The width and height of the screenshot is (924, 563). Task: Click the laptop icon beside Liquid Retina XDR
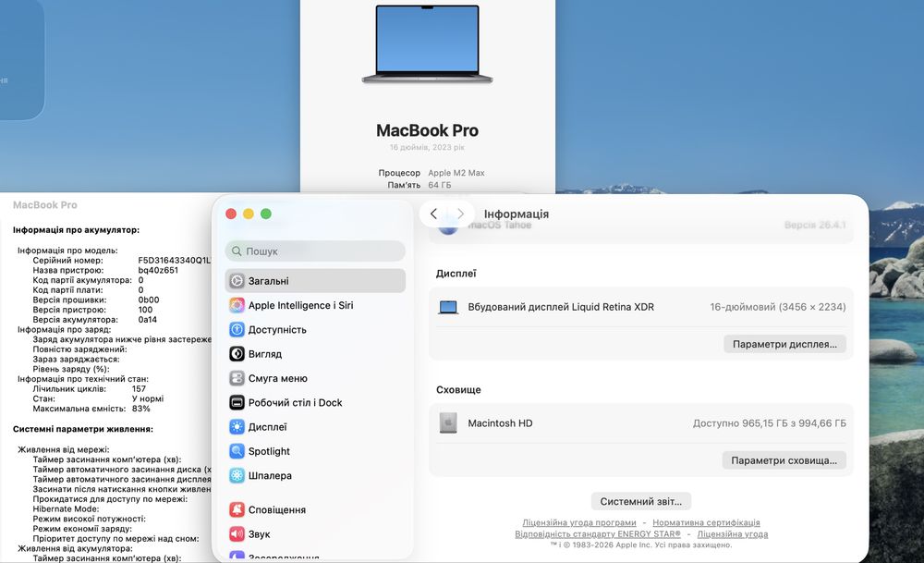[x=448, y=307]
